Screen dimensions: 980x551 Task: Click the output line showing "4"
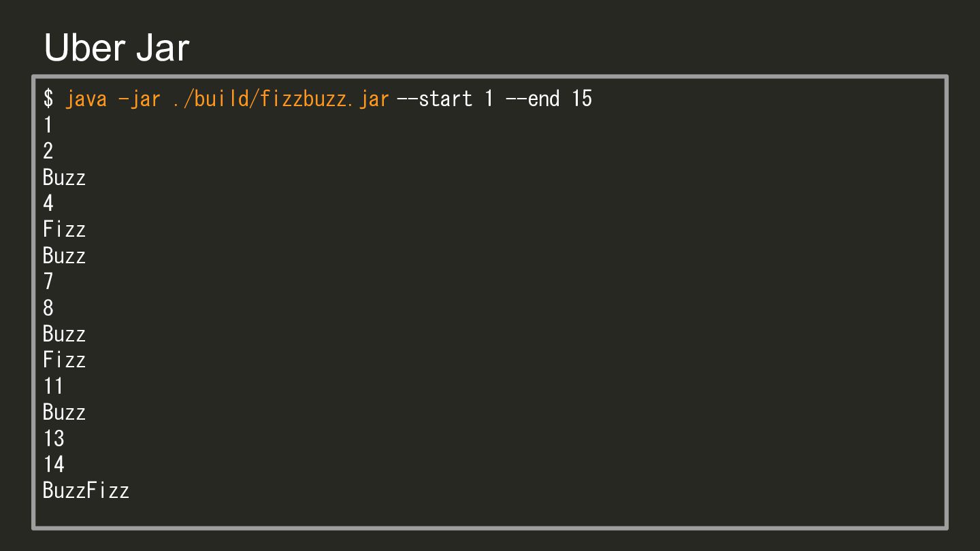tap(48, 203)
